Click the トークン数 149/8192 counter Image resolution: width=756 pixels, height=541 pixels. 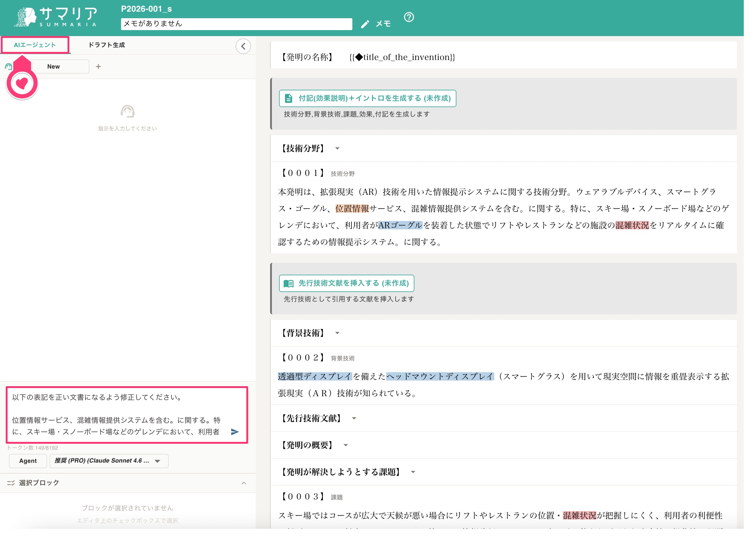[x=32, y=448]
